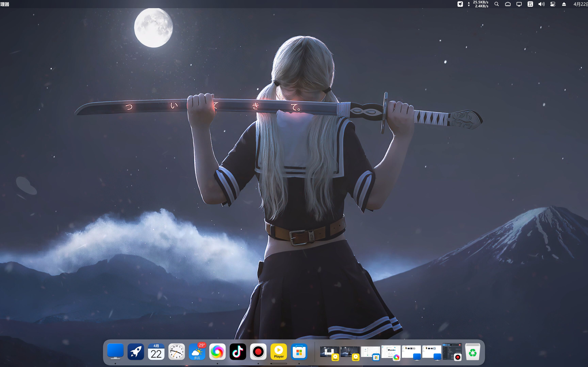Viewport: 588px width, 367px height.
Task: Open the Microsoft Store dock icon
Action: (299, 352)
